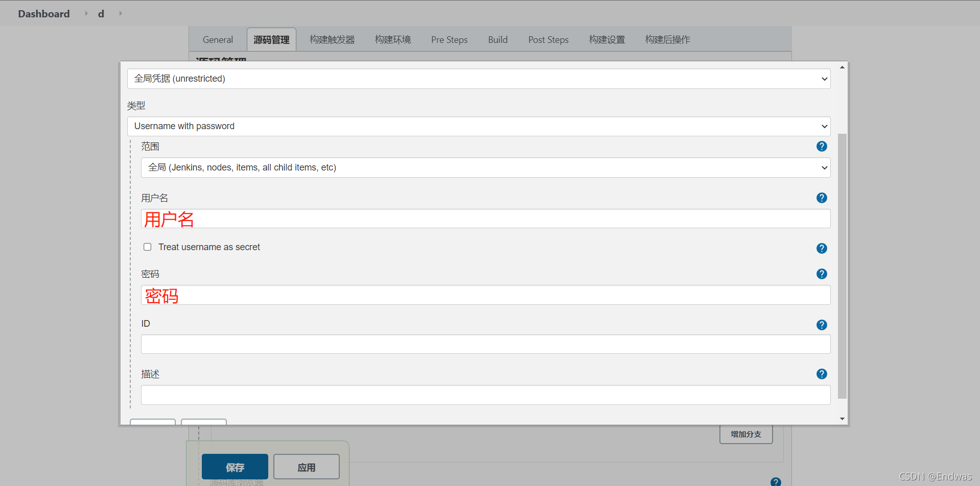
Task: Focus the 描述 input field
Action: click(x=485, y=395)
